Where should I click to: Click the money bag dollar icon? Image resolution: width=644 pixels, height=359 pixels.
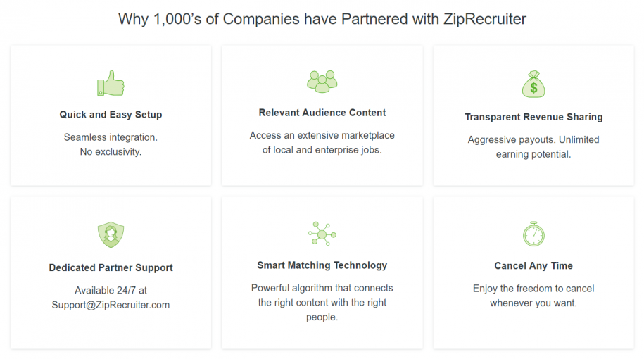[533, 85]
